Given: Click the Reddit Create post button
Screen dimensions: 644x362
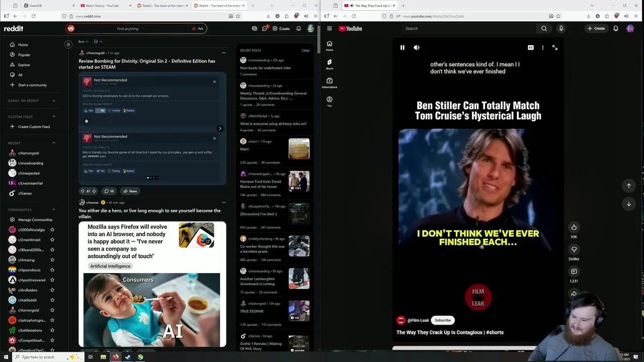Looking at the screenshot, I should tap(281, 29).
